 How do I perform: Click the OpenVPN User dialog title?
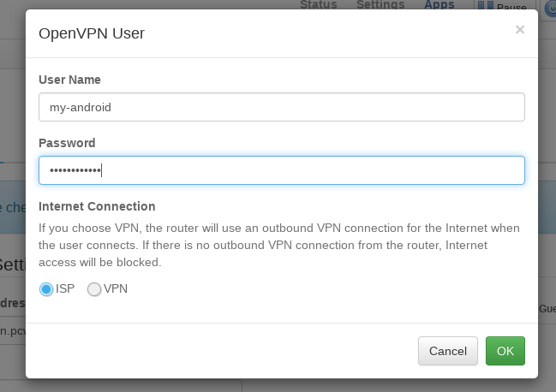pos(92,33)
